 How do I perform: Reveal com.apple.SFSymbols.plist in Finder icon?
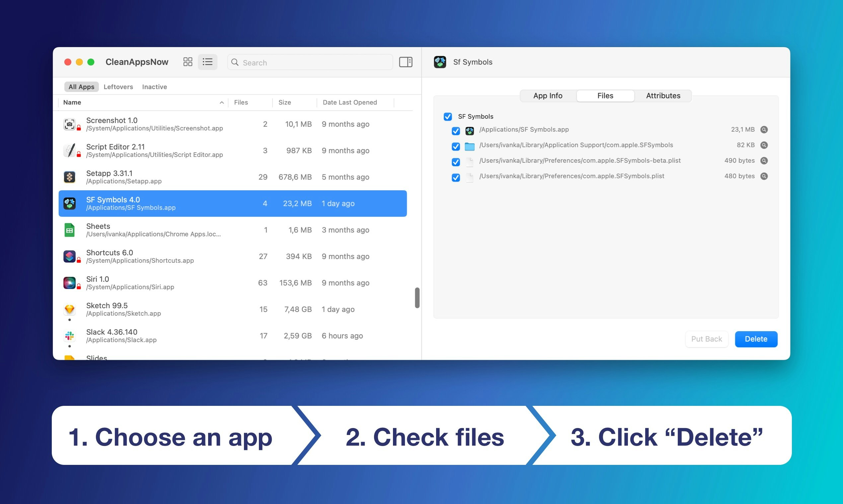click(x=764, y=176)
